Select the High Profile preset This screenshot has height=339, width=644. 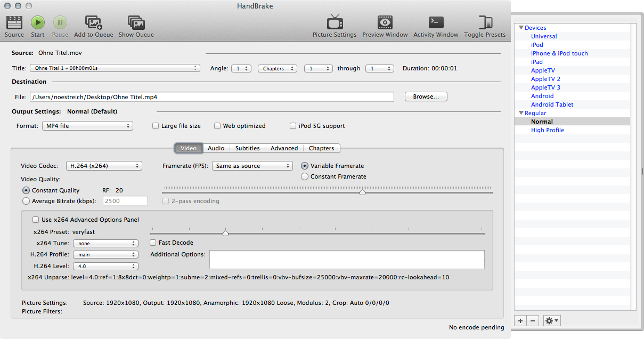(x=548, y=130)
